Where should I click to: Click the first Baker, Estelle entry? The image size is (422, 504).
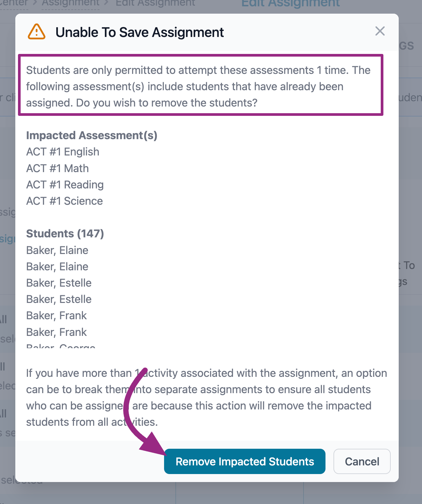pyautogui.click(x=59, y=283)
